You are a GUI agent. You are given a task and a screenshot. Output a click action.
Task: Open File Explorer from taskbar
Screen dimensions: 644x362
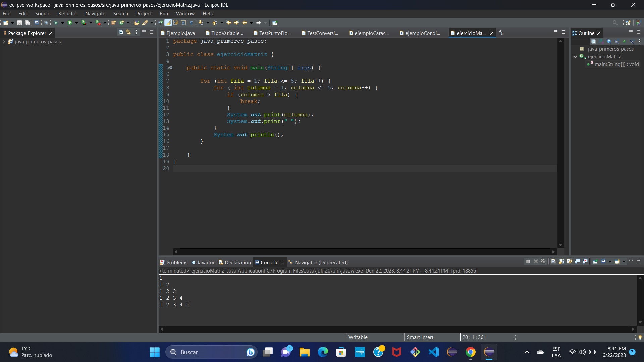coord(304,352)
